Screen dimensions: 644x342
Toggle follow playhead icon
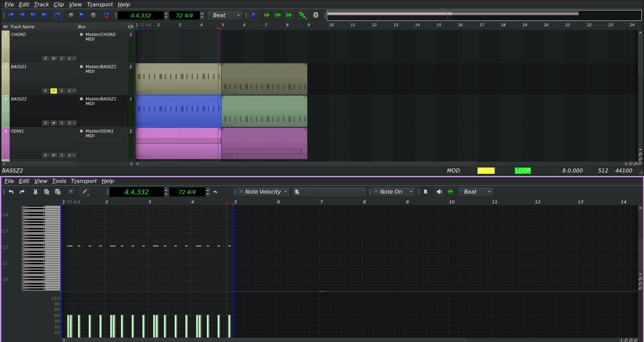[267, 15]
